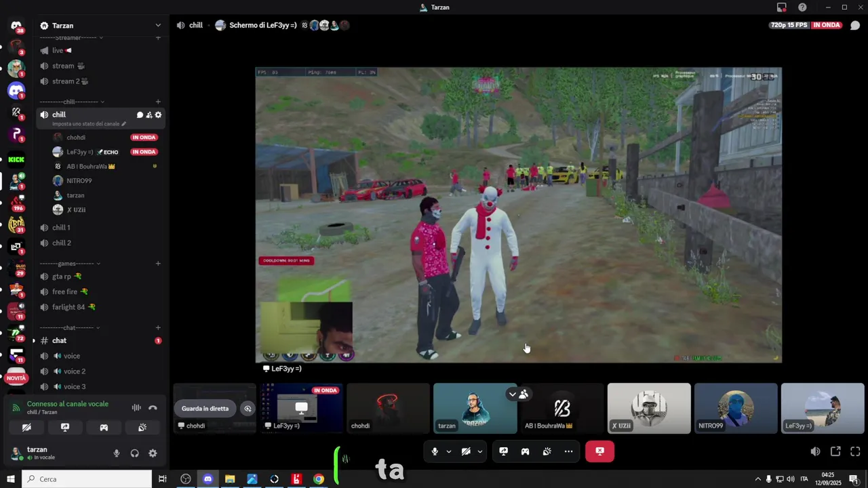Screen dimensions: 868x488
Task: Click Guarda in diretta on chohdi's stream
Action: pyautogui.click(x=205, y=409)
